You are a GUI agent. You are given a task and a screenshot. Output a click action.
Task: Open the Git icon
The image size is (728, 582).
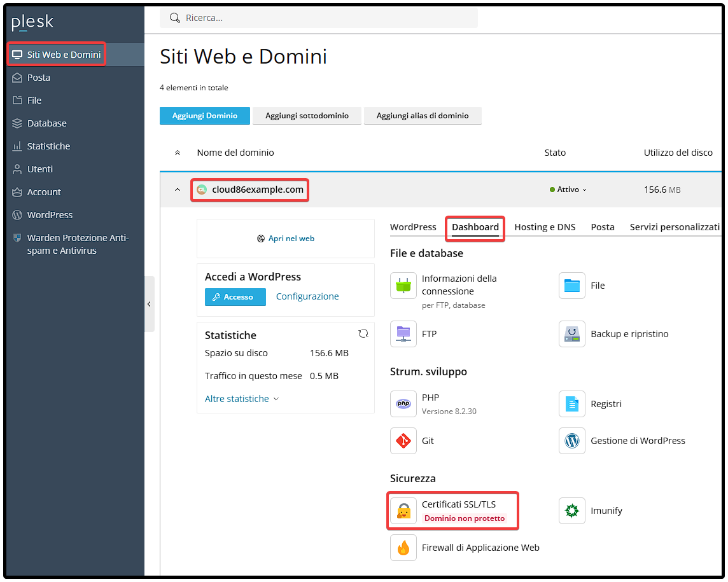click(x=403, y=441)
